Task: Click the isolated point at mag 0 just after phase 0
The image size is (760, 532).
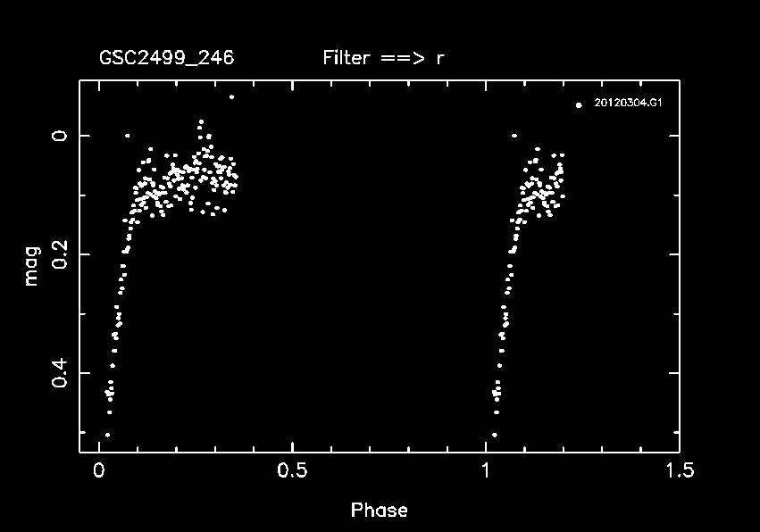Action: [x=127, y=136]
